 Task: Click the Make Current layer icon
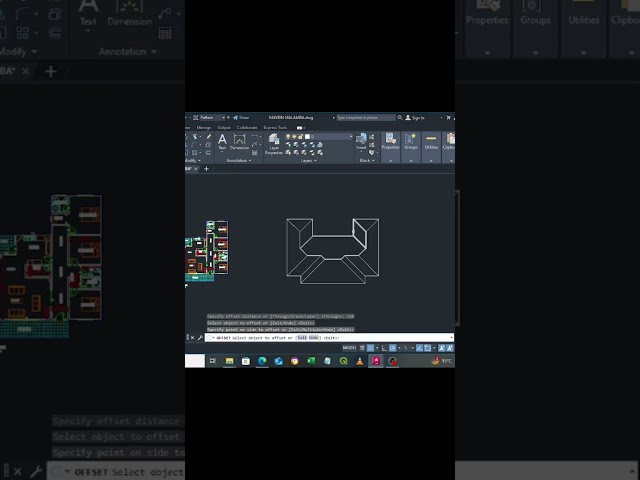click(x=320, y=144)
